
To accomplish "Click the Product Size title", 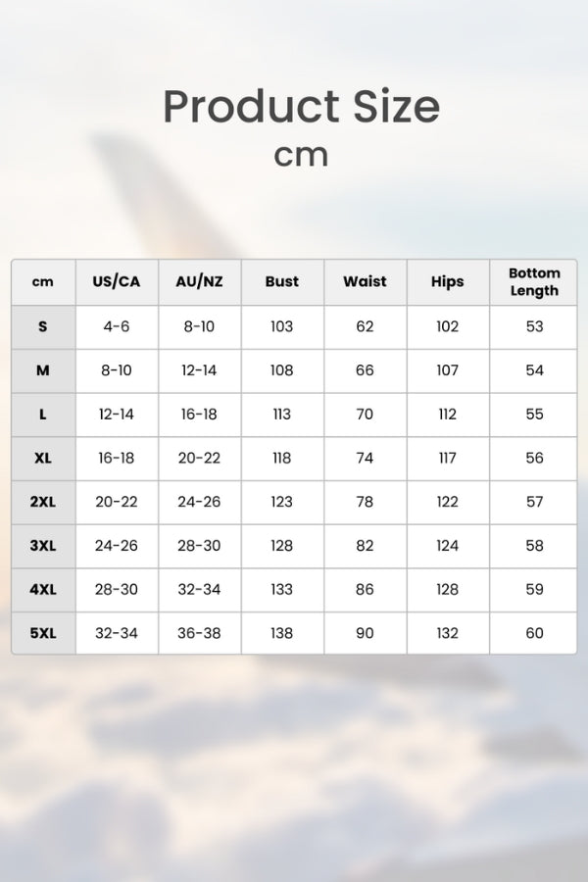I will point(301,106).
